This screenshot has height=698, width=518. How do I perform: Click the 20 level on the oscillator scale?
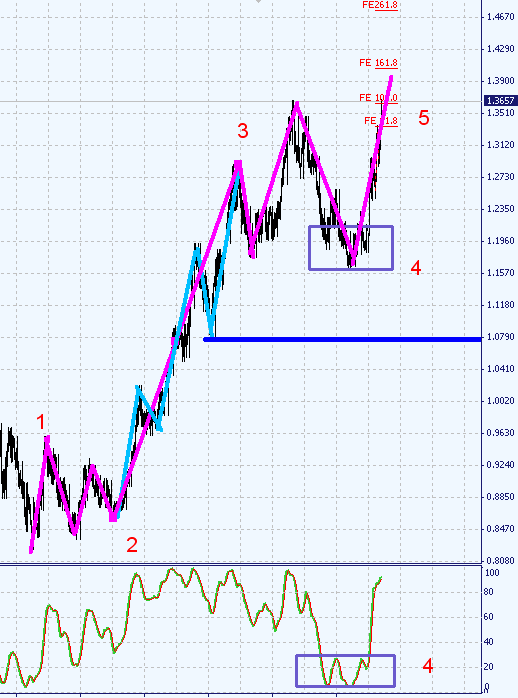point(489,667)
